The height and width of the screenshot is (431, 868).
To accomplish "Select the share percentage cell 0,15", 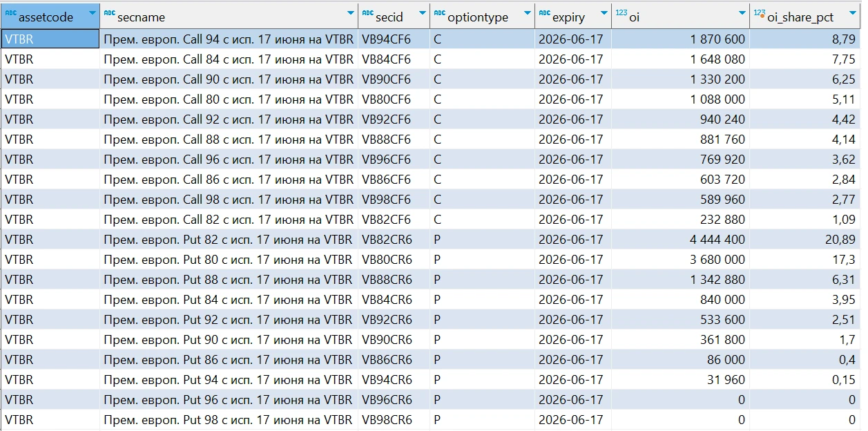I will pos(804,380).
